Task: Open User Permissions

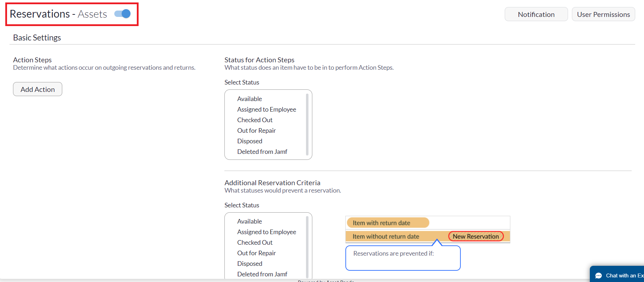Action: click(x=603, y=14)
